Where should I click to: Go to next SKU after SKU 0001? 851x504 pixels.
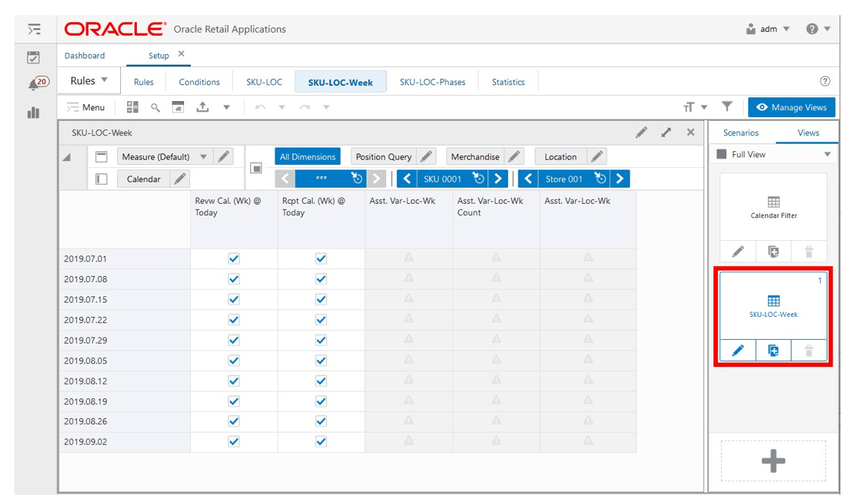[497, 179]
